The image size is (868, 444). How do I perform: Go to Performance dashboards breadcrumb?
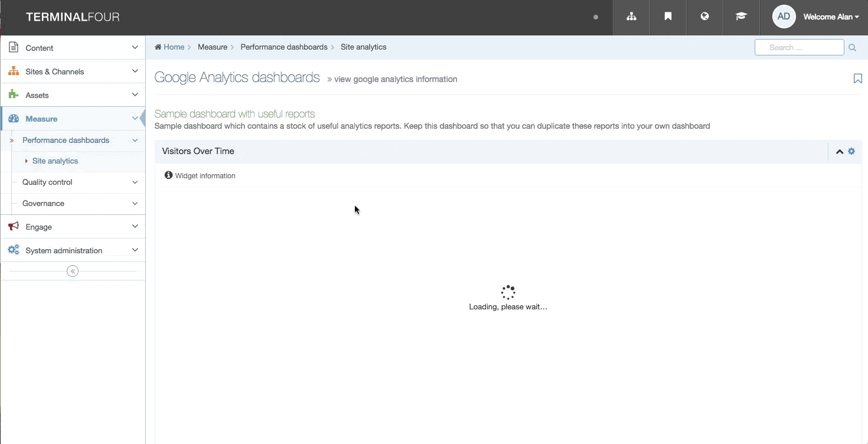[x=283, y=47]
